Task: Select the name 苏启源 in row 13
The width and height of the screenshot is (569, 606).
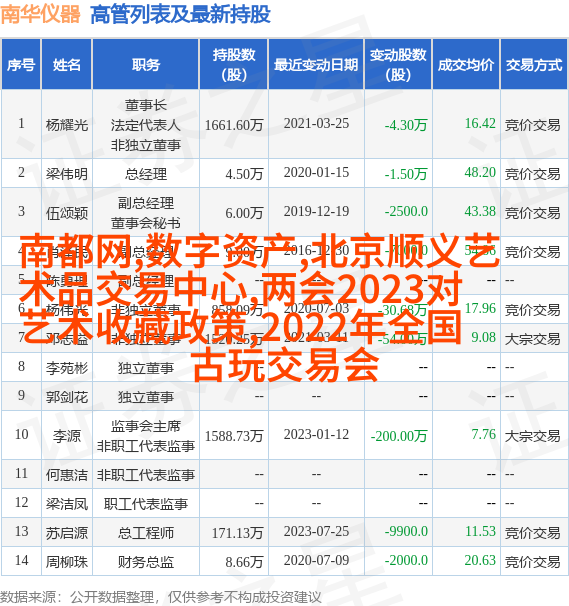Action: point(66,533)
